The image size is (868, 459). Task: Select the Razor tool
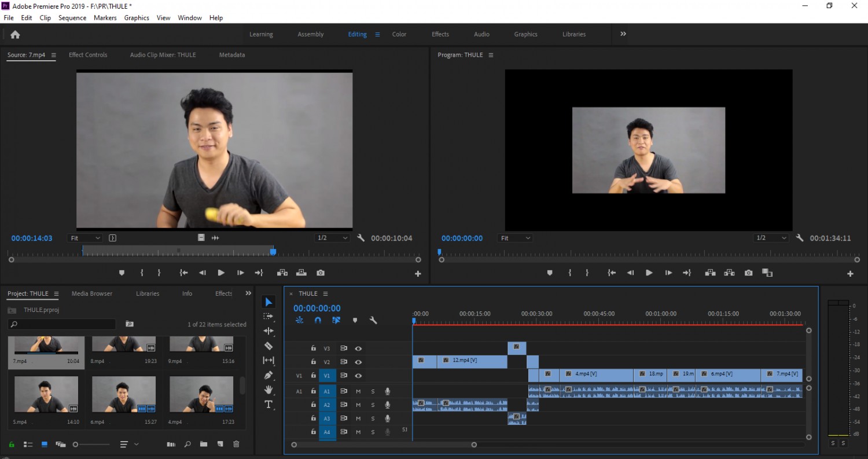click(269, 346)
